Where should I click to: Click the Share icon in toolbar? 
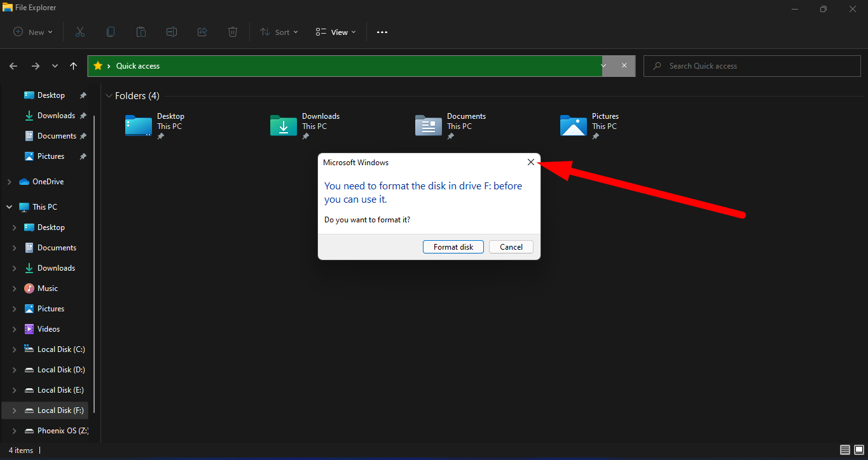click(202, 32)
